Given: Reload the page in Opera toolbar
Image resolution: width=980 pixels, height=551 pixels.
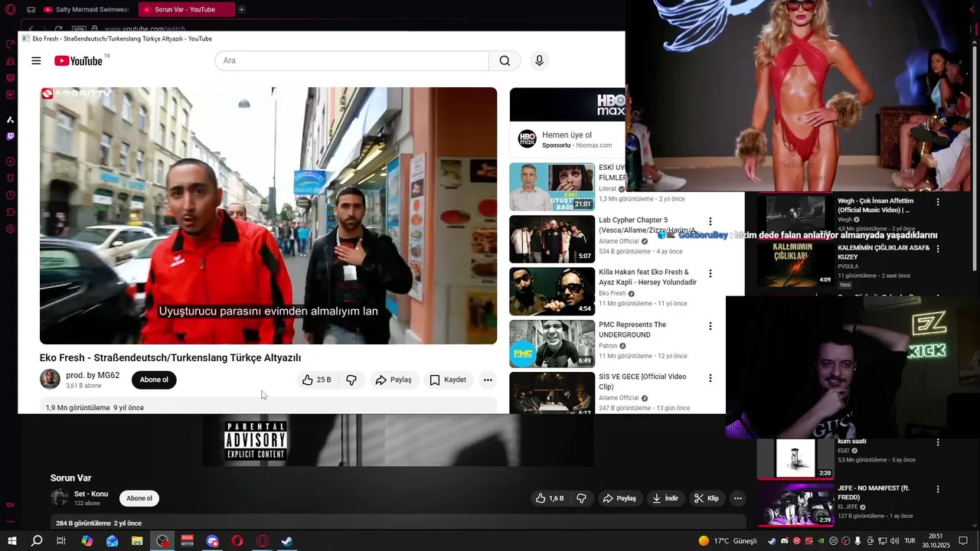Looking at the screenshot, I should point(58,28).
